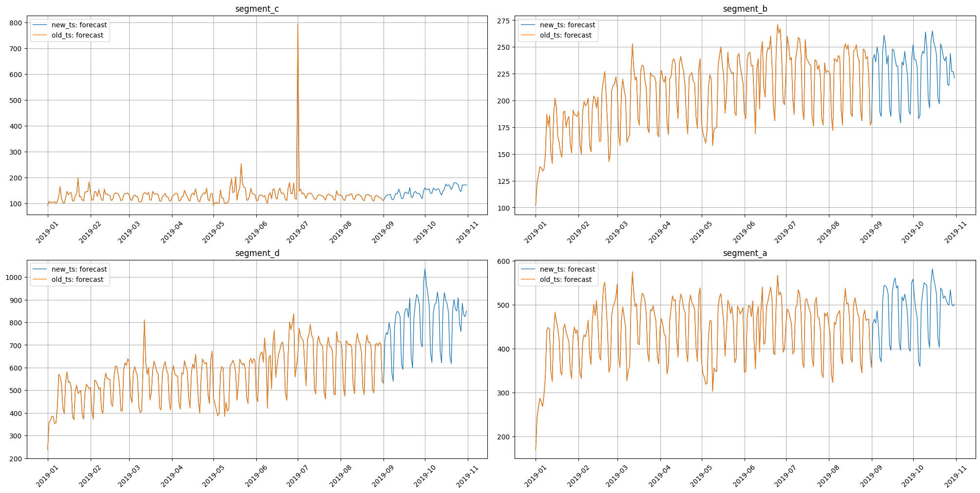This screenshot has height=493, width=980.
Task: Click the 700 y-axis label in segment_d
Action: pos(15,345)
